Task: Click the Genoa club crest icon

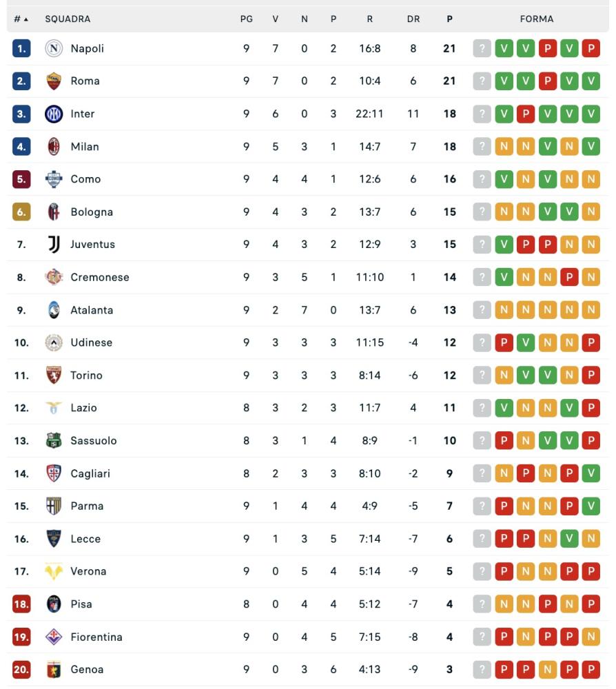Action: (54, 669)
